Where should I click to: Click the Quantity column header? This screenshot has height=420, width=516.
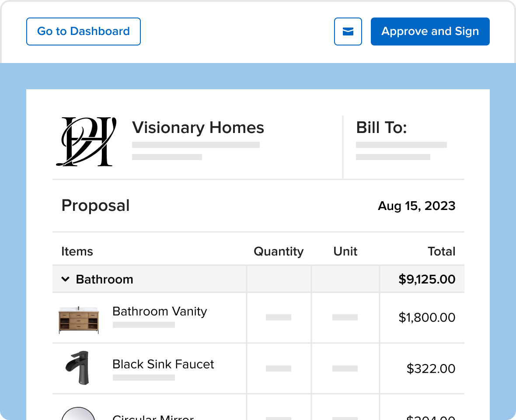[279, 252]
